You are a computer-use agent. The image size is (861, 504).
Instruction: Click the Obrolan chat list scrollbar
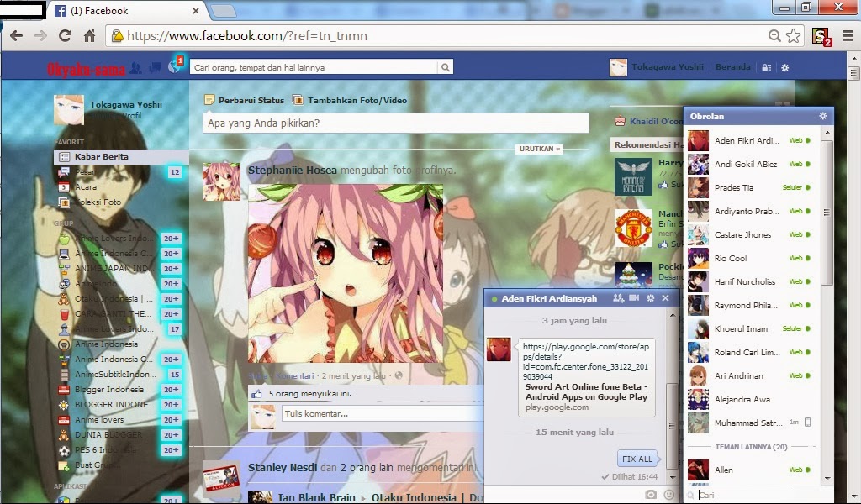coord(827,213)
